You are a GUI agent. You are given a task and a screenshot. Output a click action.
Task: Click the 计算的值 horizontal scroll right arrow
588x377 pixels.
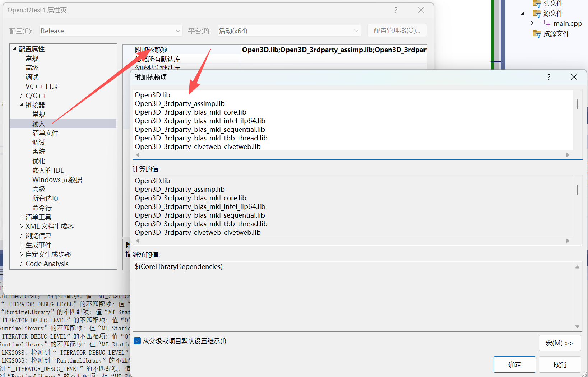568,241
